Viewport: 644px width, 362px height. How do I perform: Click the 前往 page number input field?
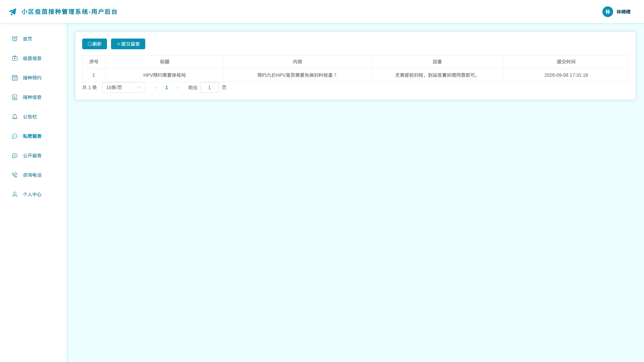(x=210, y=87)
